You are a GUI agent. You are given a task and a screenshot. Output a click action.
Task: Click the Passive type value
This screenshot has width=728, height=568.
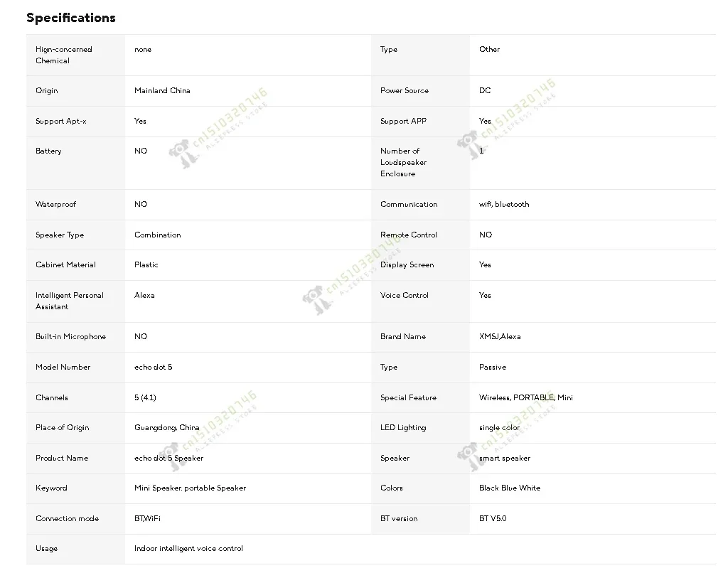(492, 368)
